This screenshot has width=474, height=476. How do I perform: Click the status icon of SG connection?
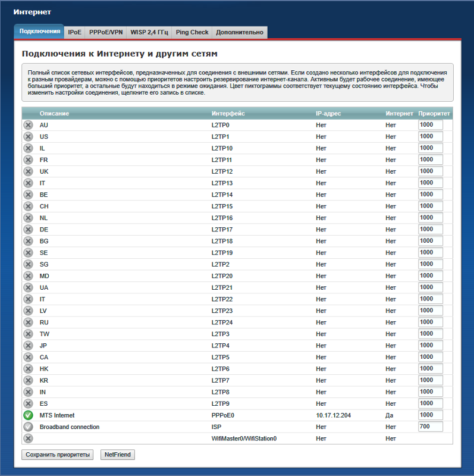pyautogui.click(x=28, y=264)
